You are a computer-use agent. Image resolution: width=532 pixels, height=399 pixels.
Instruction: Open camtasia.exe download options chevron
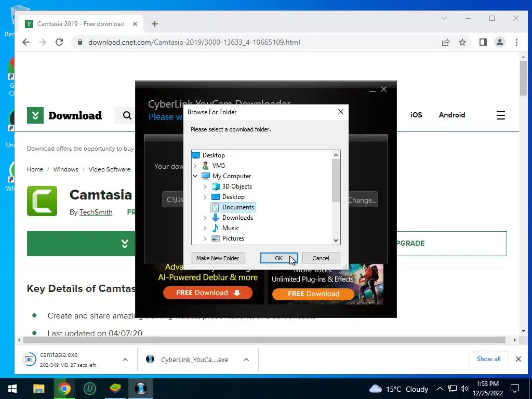[x=125, y=360]
